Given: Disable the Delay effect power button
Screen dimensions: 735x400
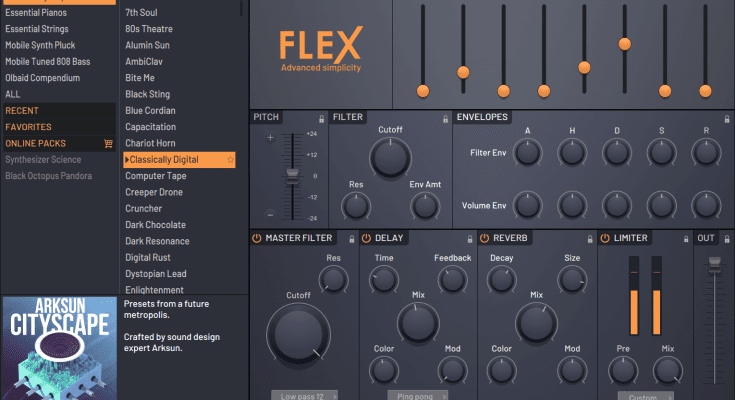Looking at the screenshot, I should pos(366,238).
